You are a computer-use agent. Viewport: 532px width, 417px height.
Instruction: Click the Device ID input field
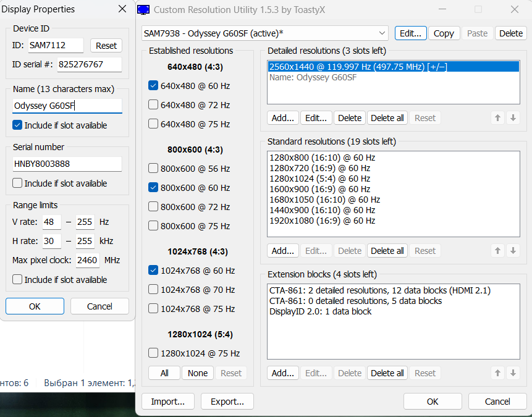tap(56, 45)
